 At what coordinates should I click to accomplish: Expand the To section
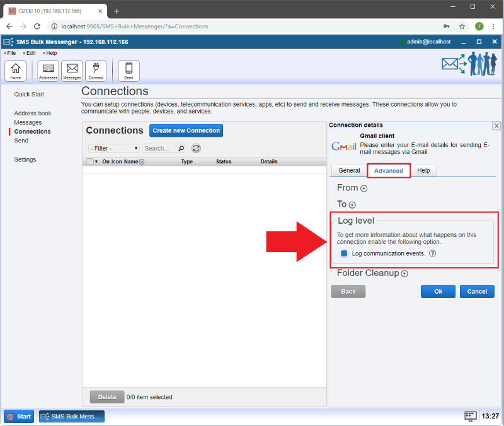click(x=352, y=205)
